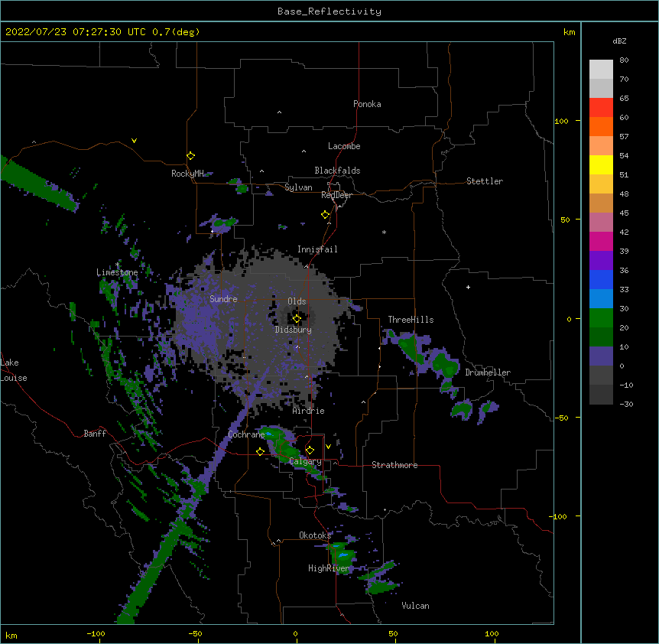Click the Didsbury town label

[x=294, y=330]
